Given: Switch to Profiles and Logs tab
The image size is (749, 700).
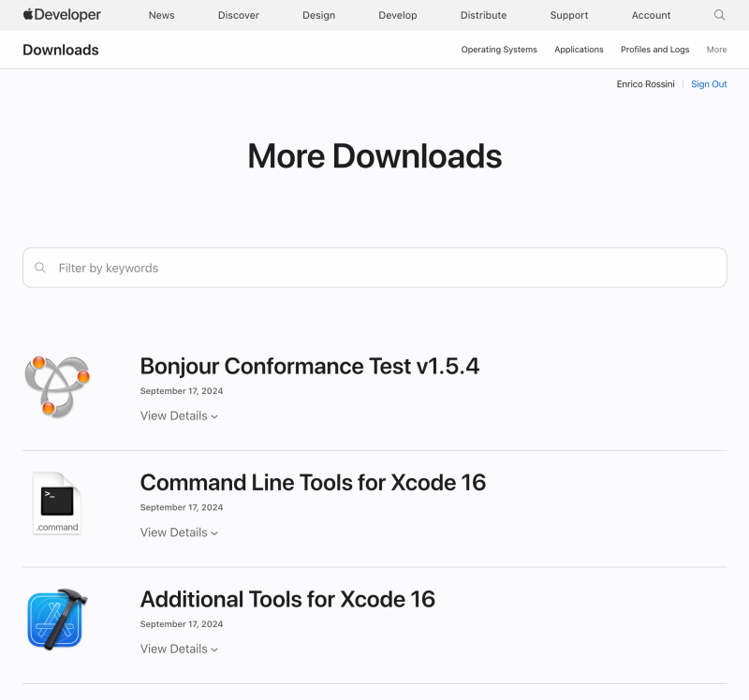Looking at the screenshot, I should 654,50.
